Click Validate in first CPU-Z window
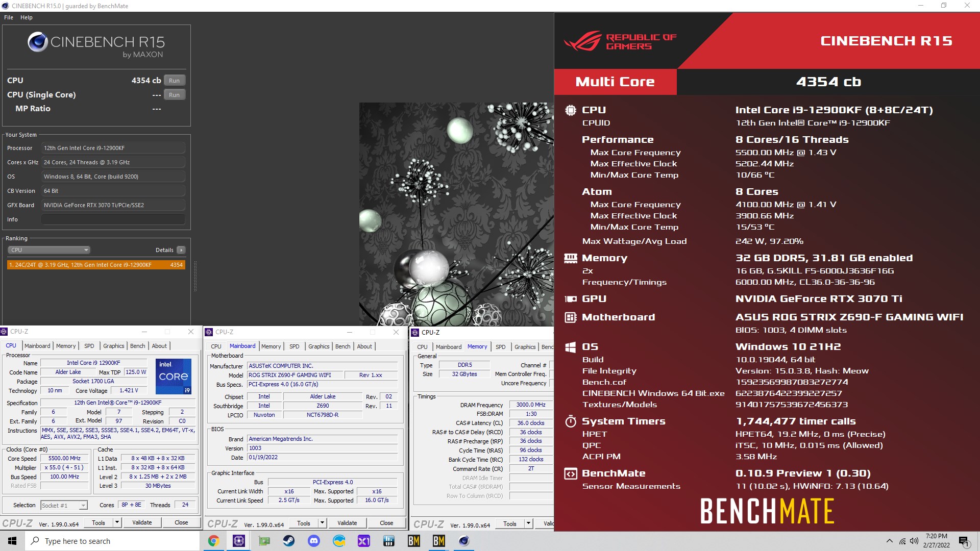Viewport: 980px width, 551px height. tap(142, 523)
